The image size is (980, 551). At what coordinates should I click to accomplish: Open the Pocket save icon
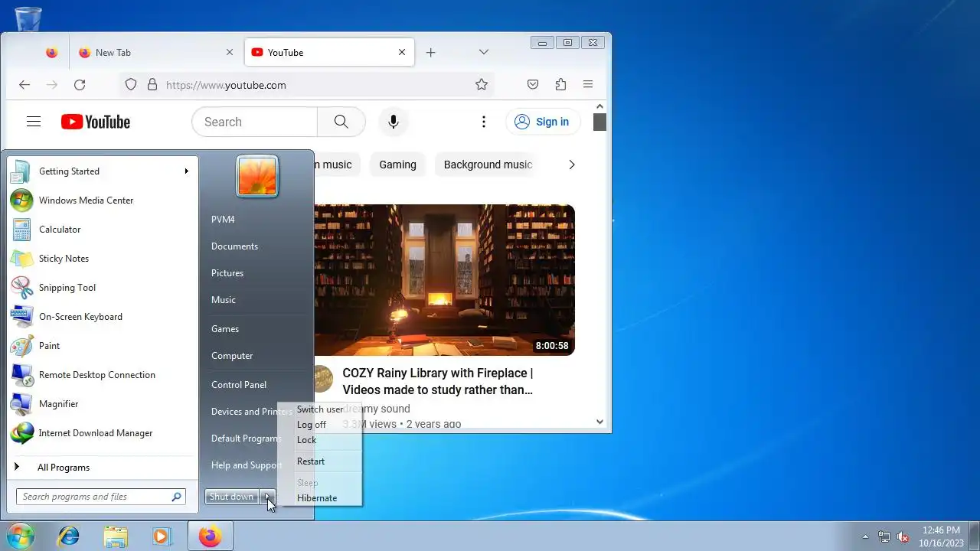533,85
